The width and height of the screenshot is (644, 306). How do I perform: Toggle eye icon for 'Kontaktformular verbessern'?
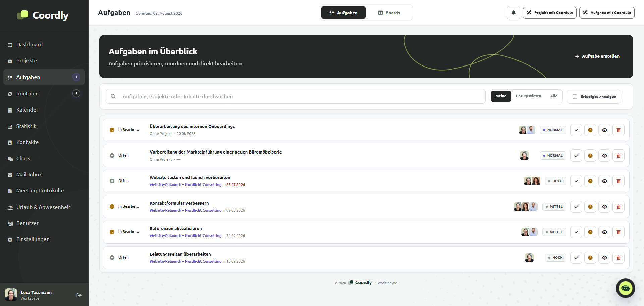[604, 207]
